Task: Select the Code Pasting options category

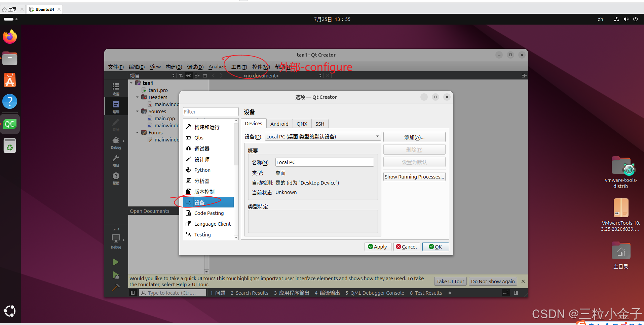Action: pos(209,213)
